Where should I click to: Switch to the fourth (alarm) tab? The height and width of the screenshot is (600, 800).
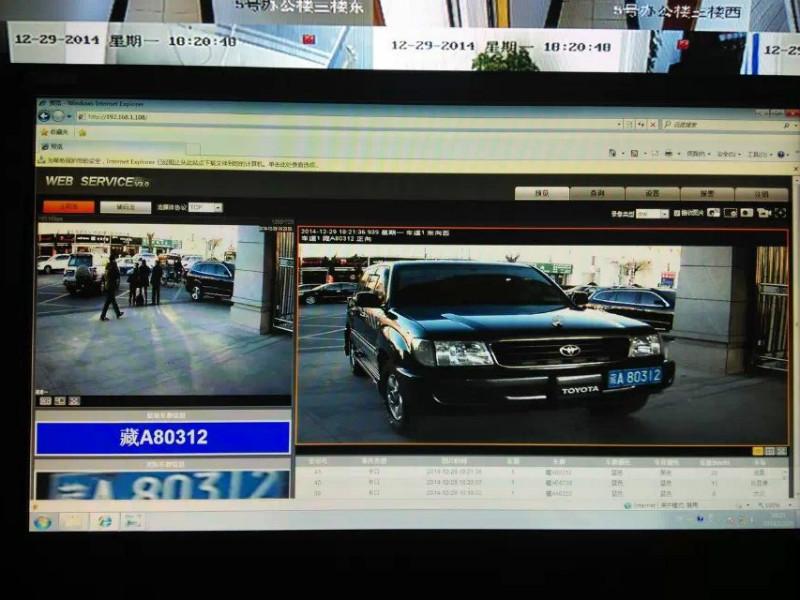[707, 194]
